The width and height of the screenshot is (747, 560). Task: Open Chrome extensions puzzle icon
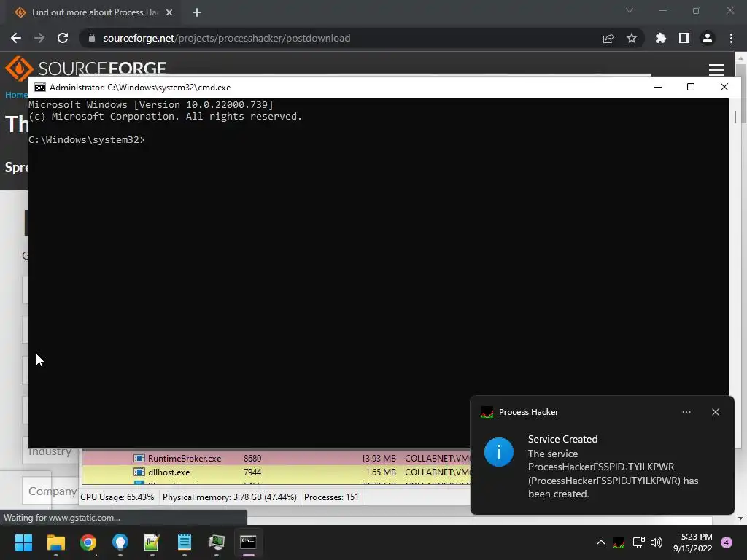[661, 38]
